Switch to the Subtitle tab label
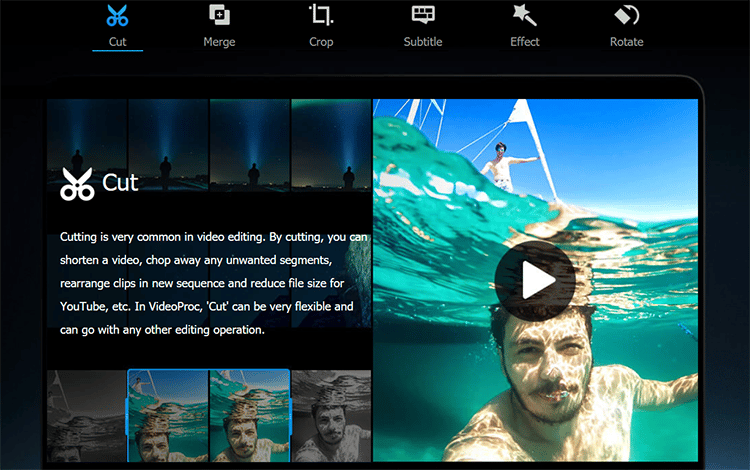The width and height of the screenshot is (750, 470). point(423,42)
